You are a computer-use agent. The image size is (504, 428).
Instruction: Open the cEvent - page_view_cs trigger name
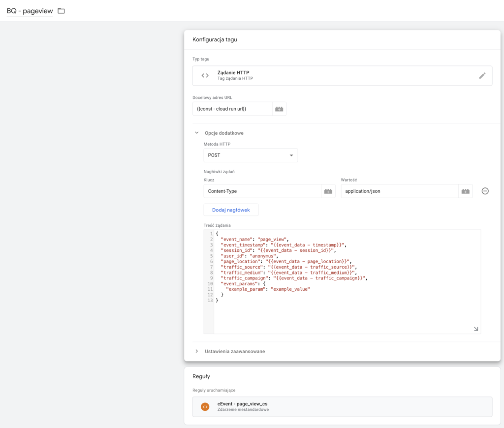[x=242, y=403]
